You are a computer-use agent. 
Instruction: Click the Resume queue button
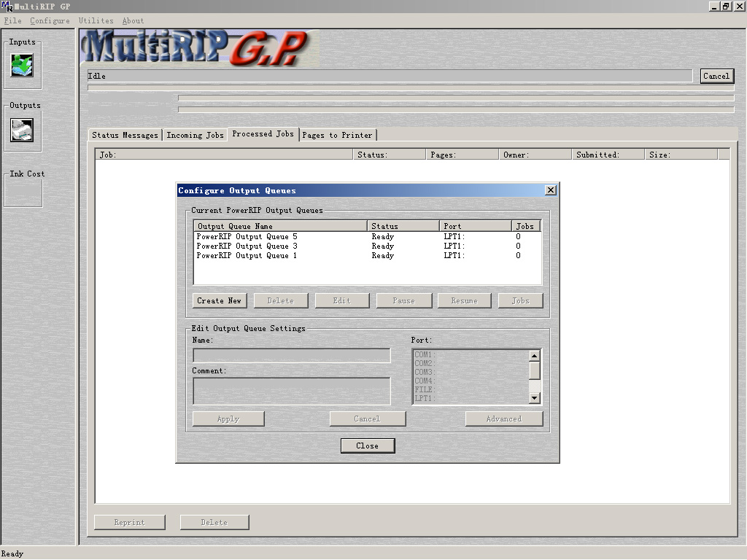coord(464,300)
